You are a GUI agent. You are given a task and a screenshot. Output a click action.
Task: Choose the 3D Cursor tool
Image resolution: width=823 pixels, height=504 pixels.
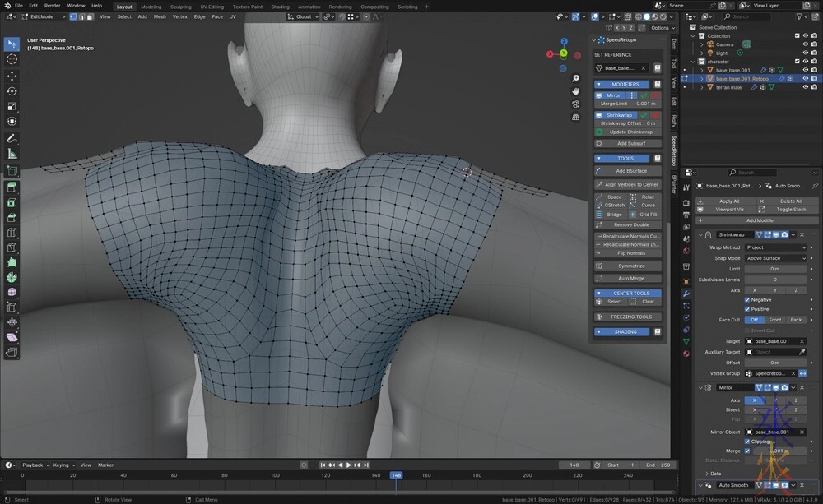pos(12,59)
